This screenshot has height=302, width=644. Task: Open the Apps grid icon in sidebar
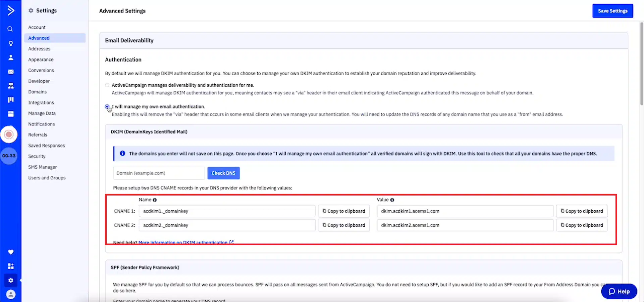[x=11, y=266]
